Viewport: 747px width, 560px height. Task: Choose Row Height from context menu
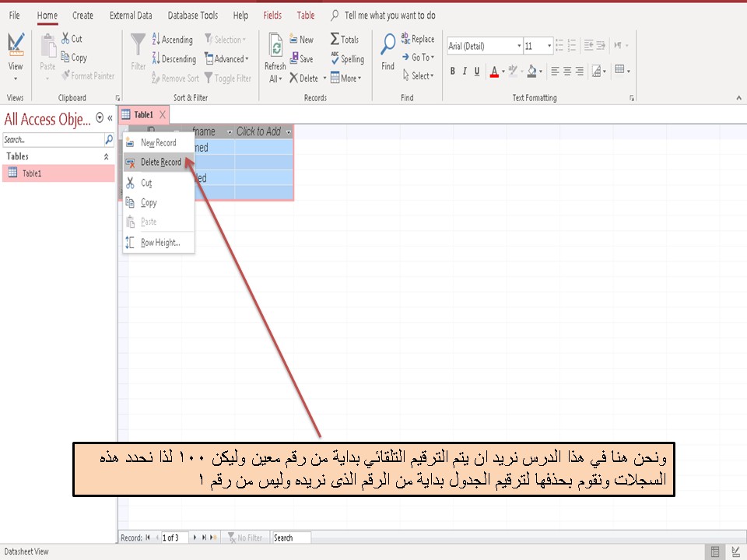[x=159, y=243]
